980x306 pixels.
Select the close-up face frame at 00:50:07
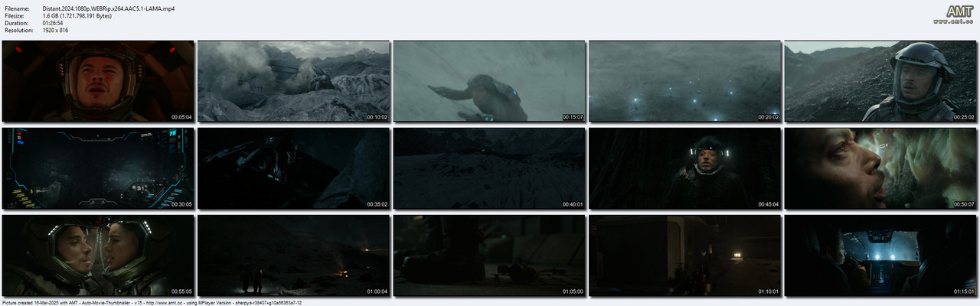pyautogui.click(x=881, y=168)
